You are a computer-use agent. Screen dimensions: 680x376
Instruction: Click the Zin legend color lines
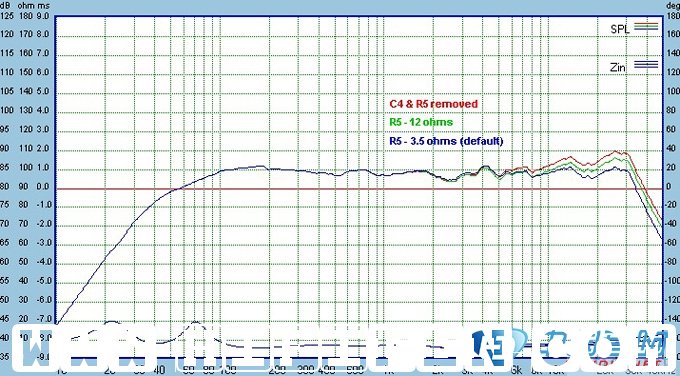point(646,65)
